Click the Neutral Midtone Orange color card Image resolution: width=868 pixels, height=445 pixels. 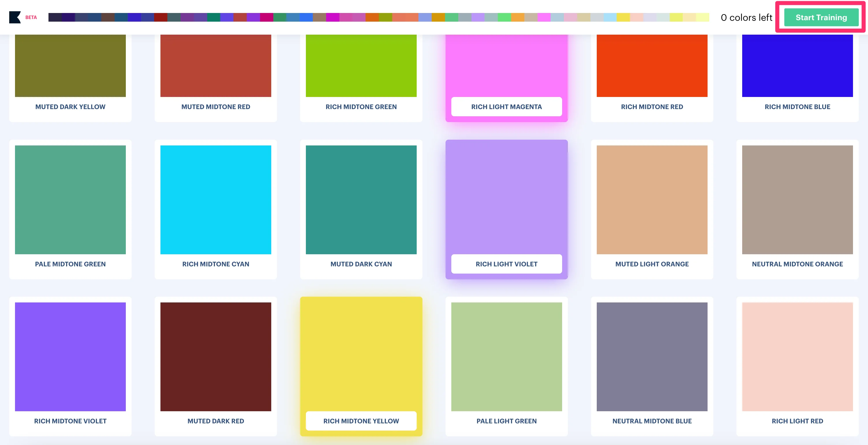[x=797, y=199]
